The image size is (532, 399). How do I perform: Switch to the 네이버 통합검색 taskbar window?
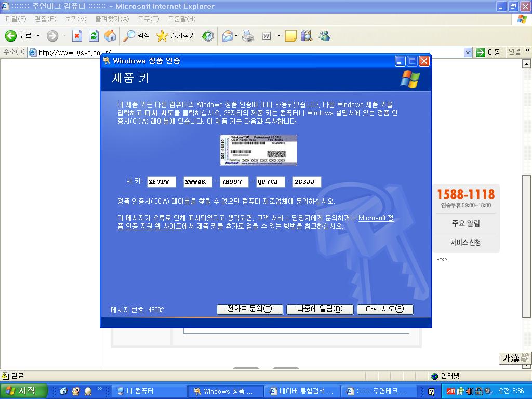tap(302, 391)
